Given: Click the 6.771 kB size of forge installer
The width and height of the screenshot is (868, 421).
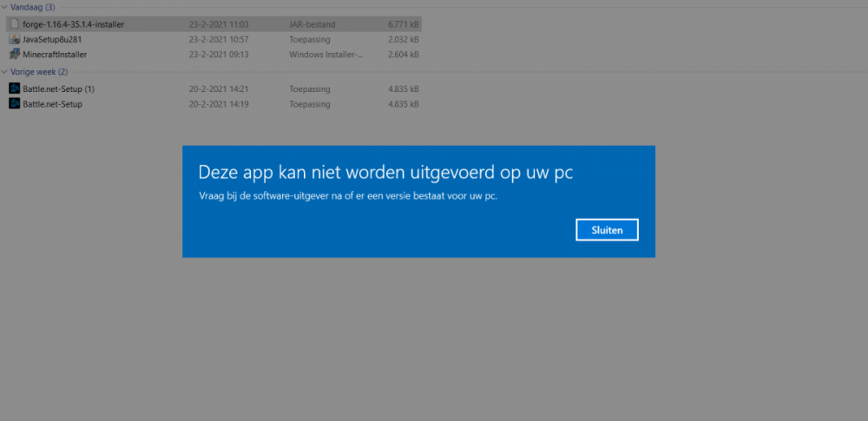Looking at the screenshot, I should point(404,24).
